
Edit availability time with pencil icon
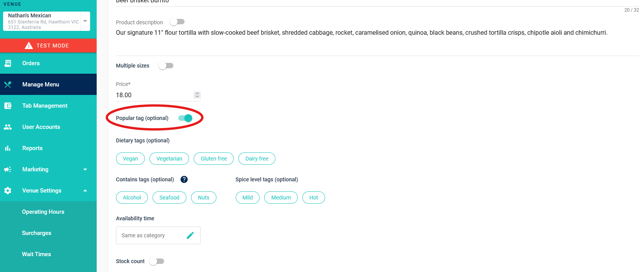click(x=190, y=235)
